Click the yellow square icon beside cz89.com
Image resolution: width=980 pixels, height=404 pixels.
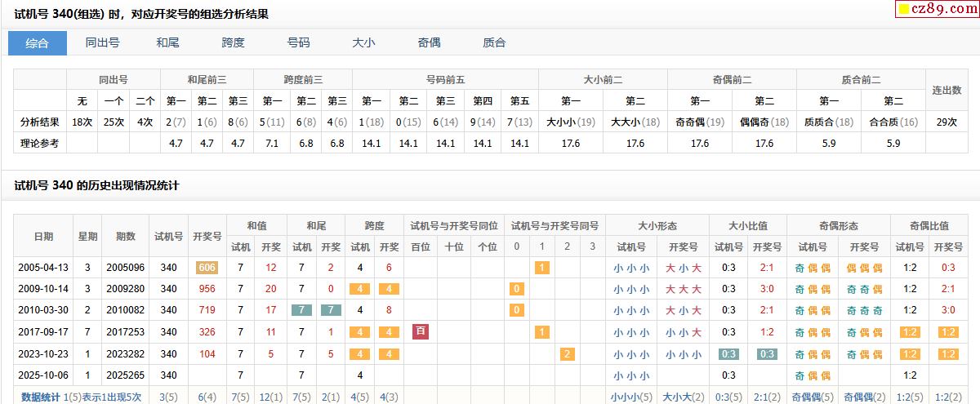[x=904, y=10]
